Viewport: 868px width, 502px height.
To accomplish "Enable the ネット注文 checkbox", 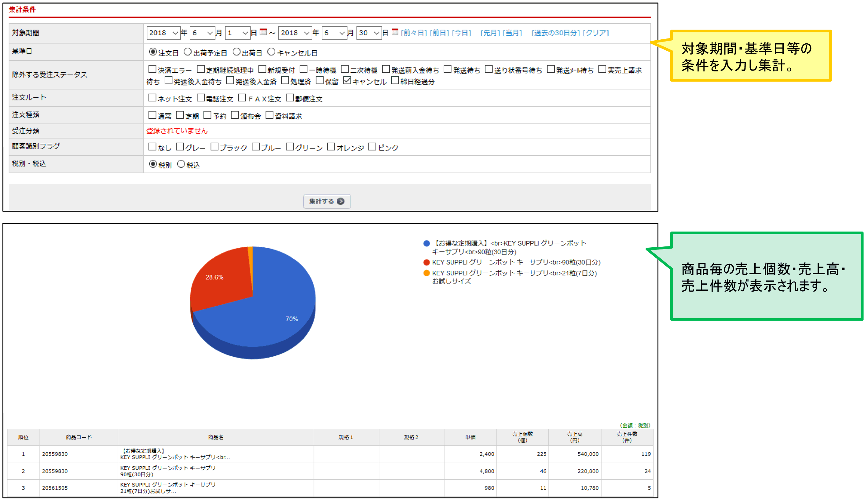I will click(152, 98).
